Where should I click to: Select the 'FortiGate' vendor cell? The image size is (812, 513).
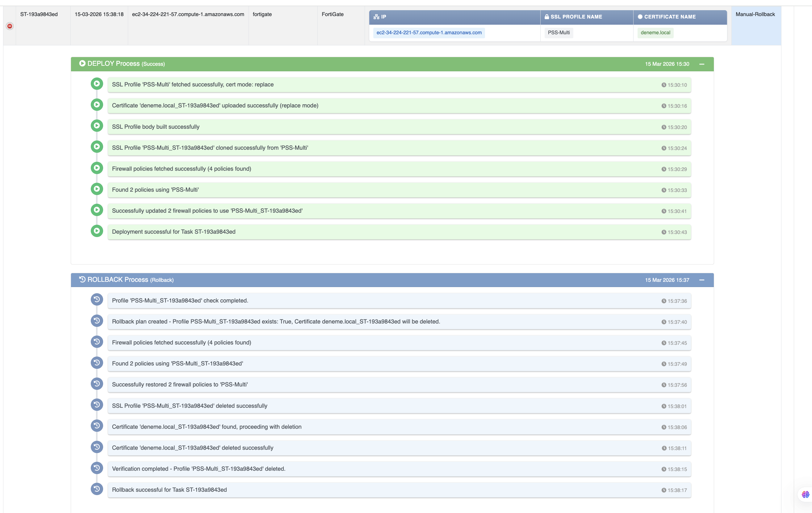[341, 26]
